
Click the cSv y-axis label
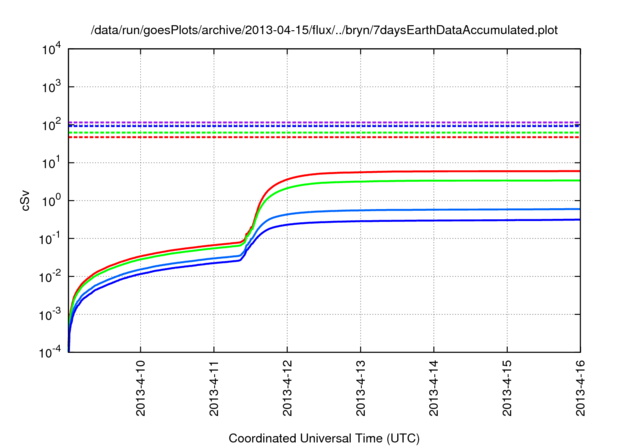(25, 201)
